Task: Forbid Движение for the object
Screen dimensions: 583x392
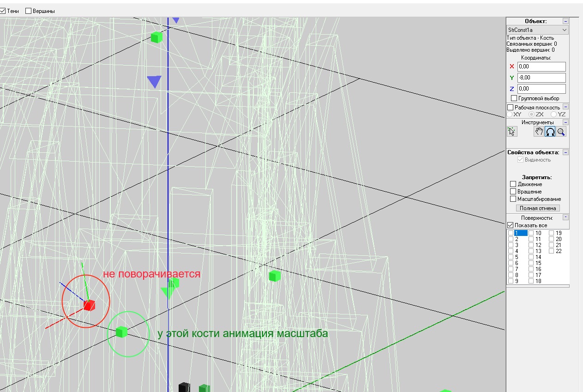Action: [513, 184]
